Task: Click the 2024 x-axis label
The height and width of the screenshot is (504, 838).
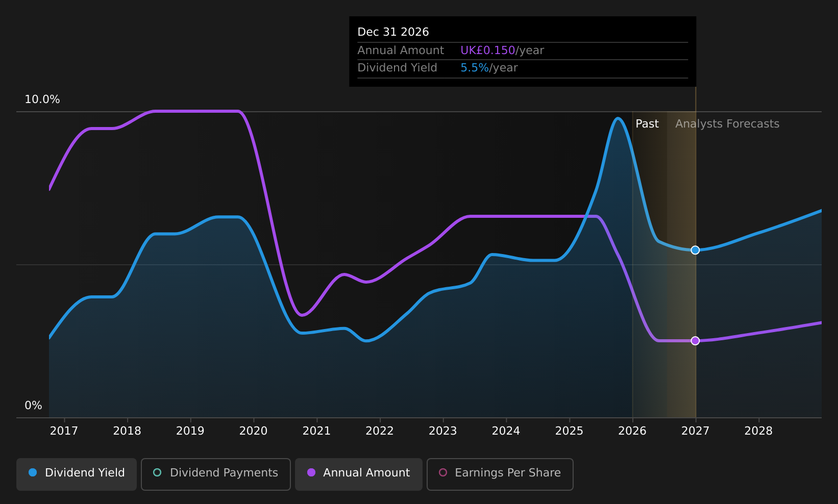Action: (506, 431)
